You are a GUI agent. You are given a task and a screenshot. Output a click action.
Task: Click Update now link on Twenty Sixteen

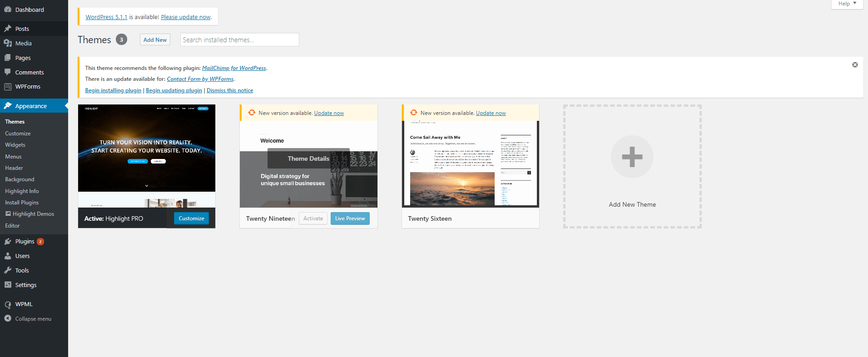(x=491, y=113)
